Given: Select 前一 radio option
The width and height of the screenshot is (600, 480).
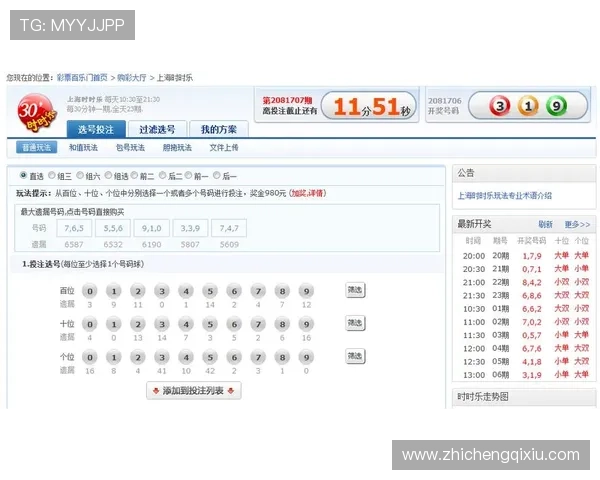Looking at the screenshot, I should point(188,175).
